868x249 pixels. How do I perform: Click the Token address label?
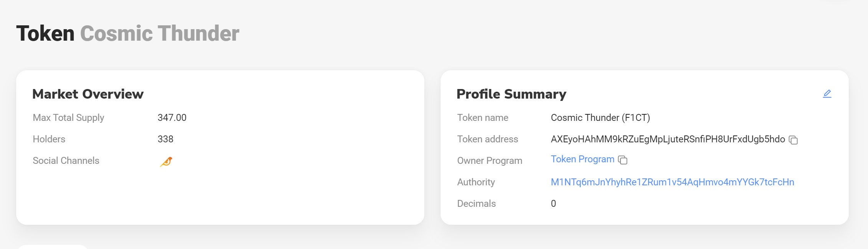(x=487, y=139)
